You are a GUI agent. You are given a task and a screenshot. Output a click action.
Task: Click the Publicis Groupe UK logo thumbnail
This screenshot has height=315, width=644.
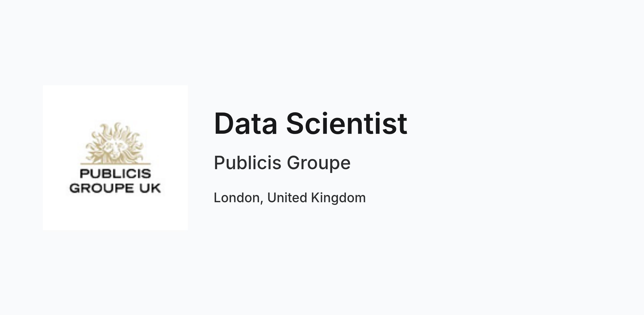click(x=115, y=158)
